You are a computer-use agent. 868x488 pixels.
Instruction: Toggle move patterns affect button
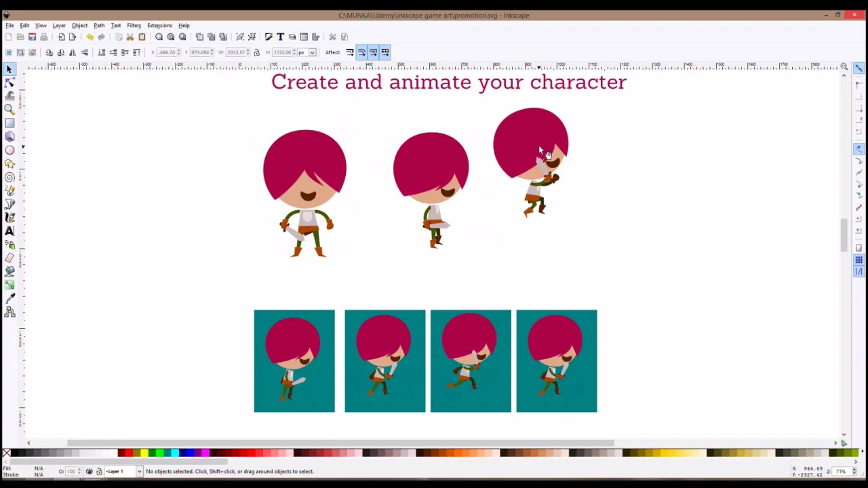[385, 52]
